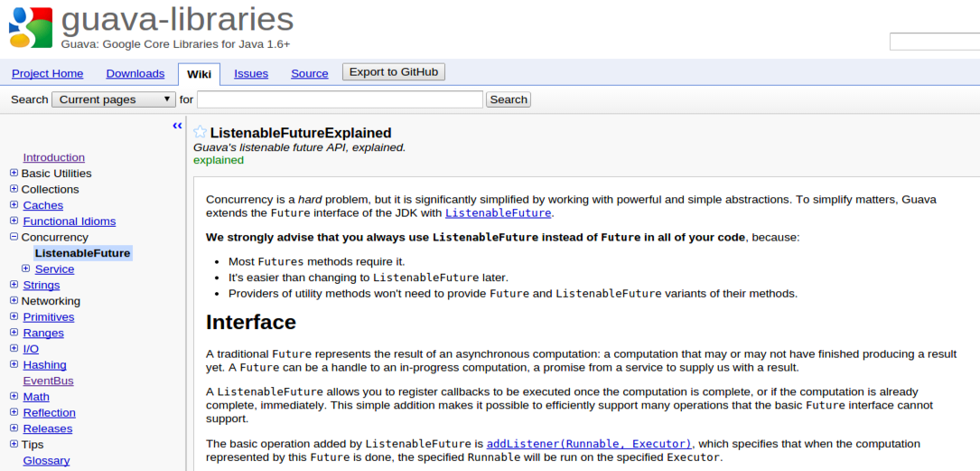Image resolution: width=980 pixels, height=471 pixels.
Task: Select the Wiki tab
Action: pyautogui.click(x=200, y=74)
